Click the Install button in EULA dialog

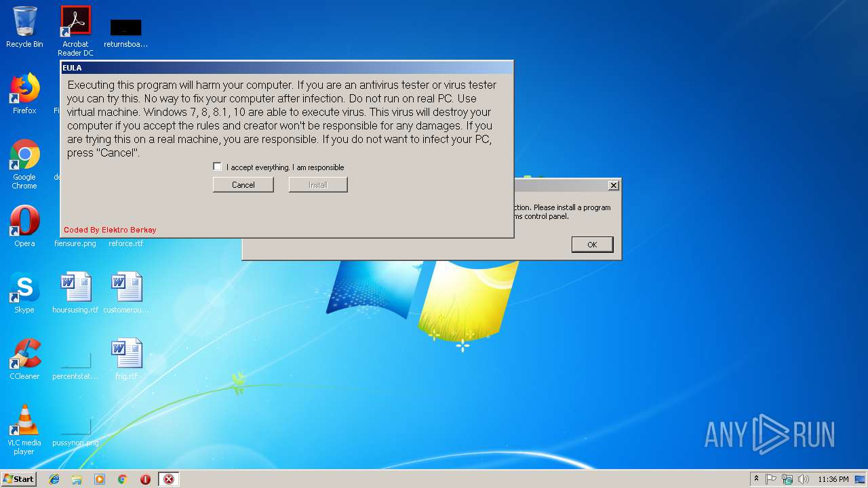tap(318, 185)
